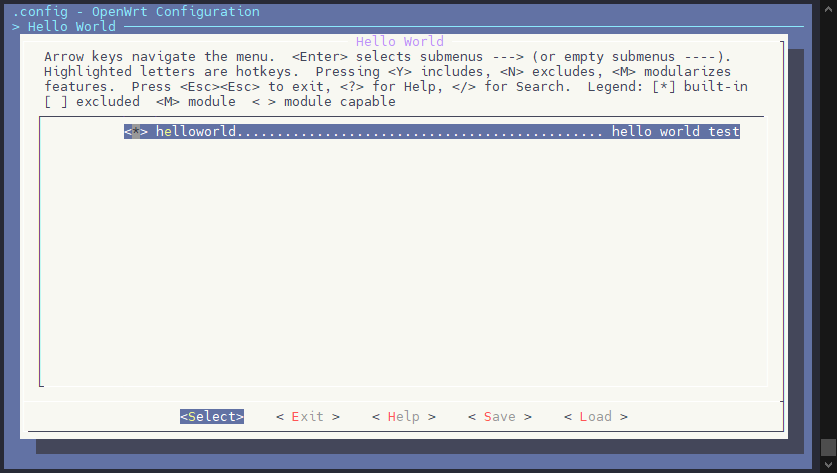
Task: Click the Load button
Action: coord(596,416)
